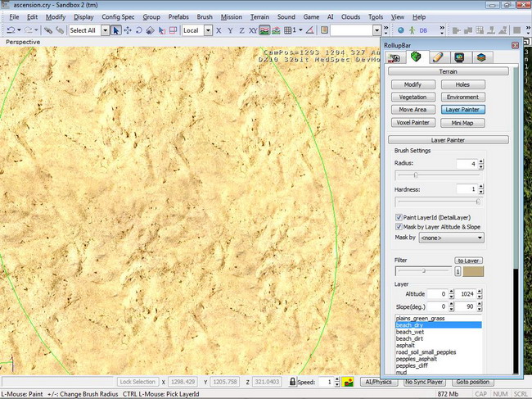The width and height of the screenshot is (532, 399).
Task: Open the Vegetation tool
Action: coord(413,97)
